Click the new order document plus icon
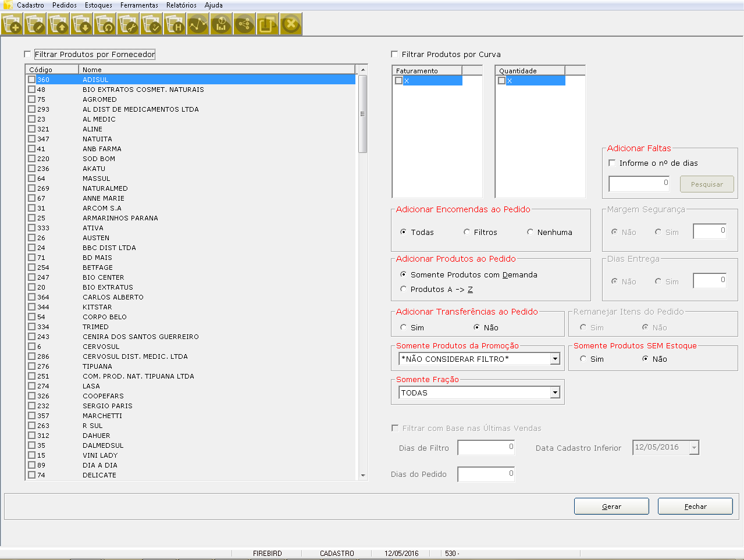744x560 pixels. click(12, 24)
